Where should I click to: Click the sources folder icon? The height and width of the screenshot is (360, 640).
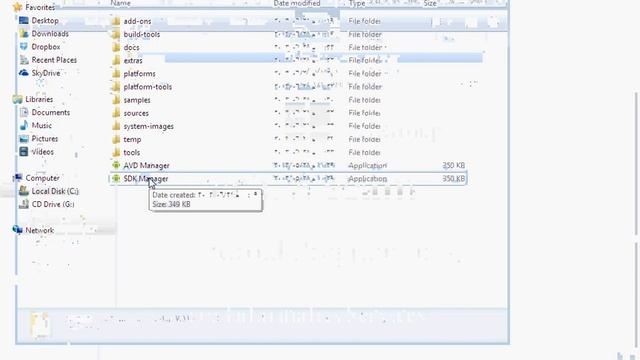(x=116, y=113)
